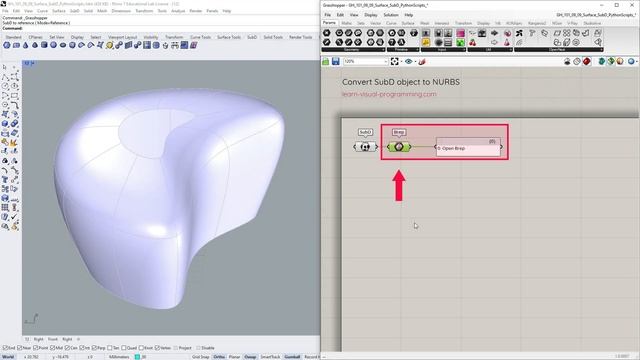Click the Rhino Command input line
The height and width of the screenshot is (360, 640).
click(x=160, y=28)
